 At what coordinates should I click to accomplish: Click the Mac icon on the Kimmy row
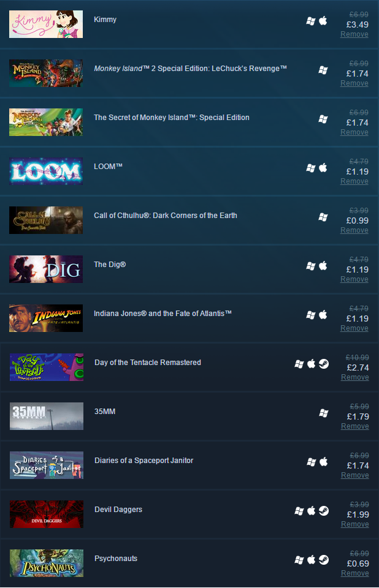point(323,21)
